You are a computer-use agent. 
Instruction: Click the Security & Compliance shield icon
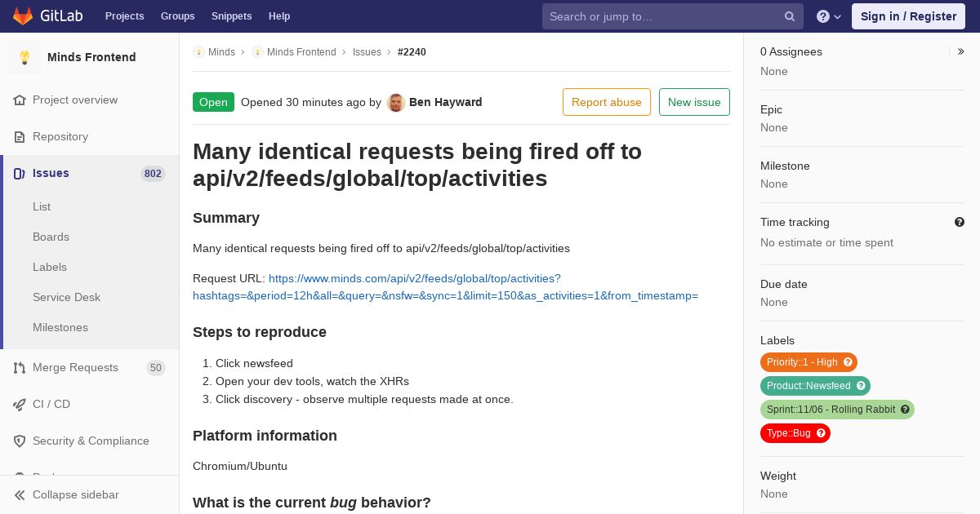[x=20, y=441]
